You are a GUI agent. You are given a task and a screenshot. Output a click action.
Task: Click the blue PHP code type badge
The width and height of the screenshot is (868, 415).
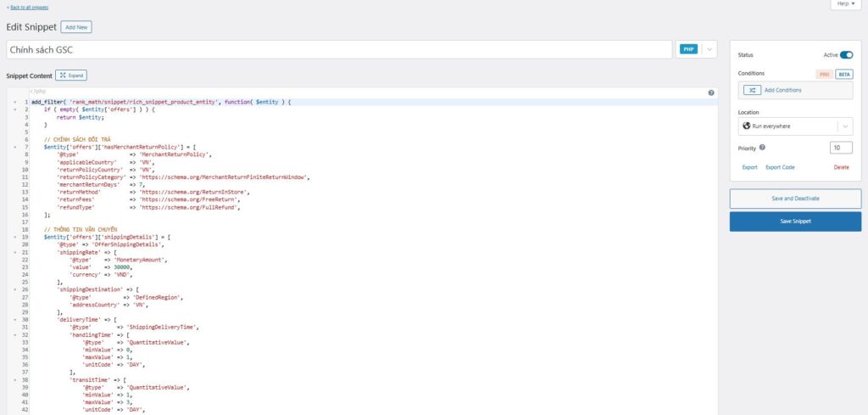pyautogui.click(x=687, y=50)
